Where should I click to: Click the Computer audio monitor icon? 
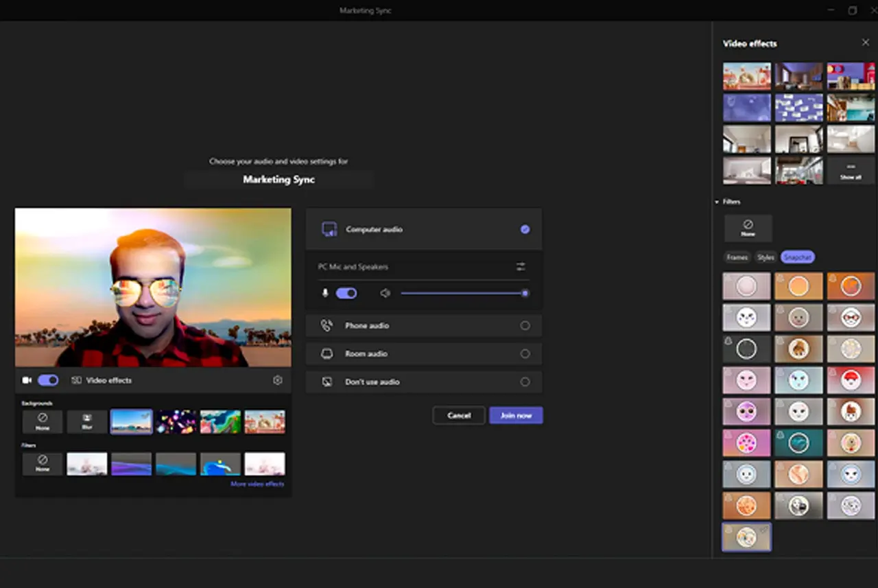point(329,229)
